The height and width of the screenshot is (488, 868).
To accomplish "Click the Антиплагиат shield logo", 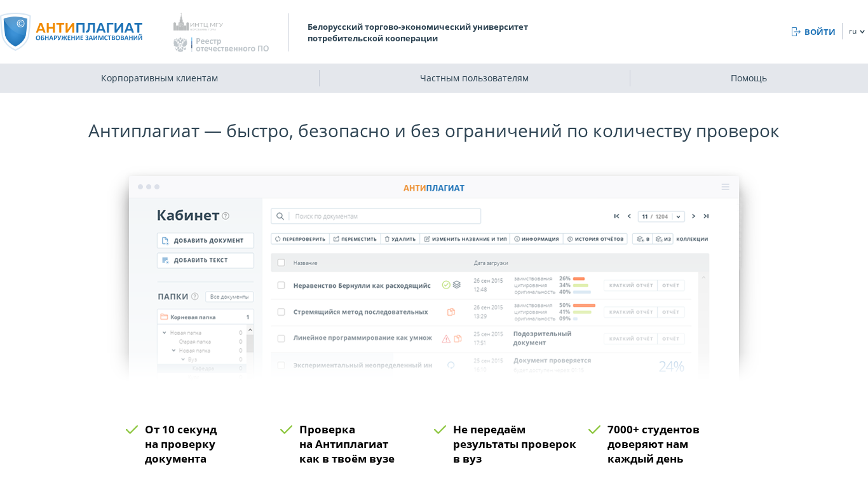I will [16, 31].
